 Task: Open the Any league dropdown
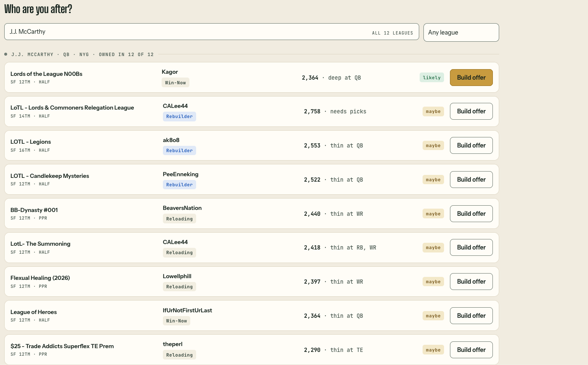pyautogui.click(x=461, y=32)
